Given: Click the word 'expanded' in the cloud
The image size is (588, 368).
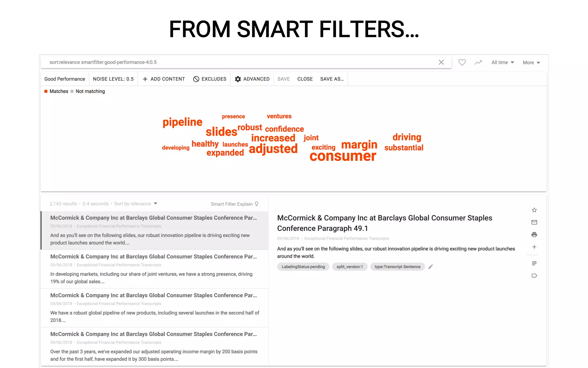Looking at the screenshot, I should 225,153.
